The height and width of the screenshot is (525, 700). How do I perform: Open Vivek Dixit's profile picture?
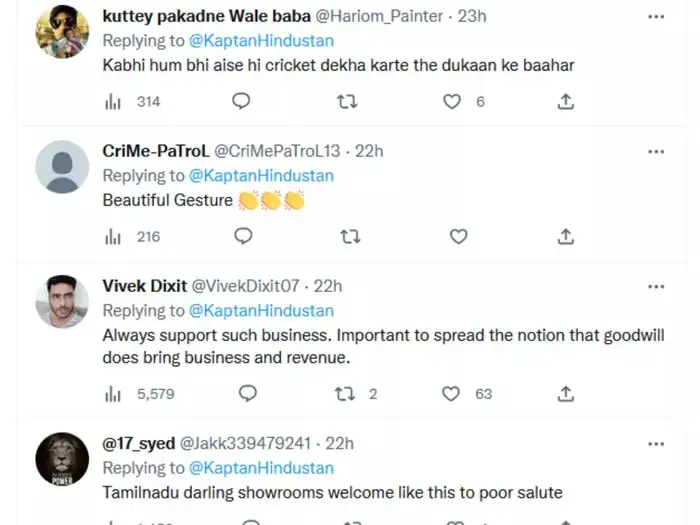click(x=62, y=301)
